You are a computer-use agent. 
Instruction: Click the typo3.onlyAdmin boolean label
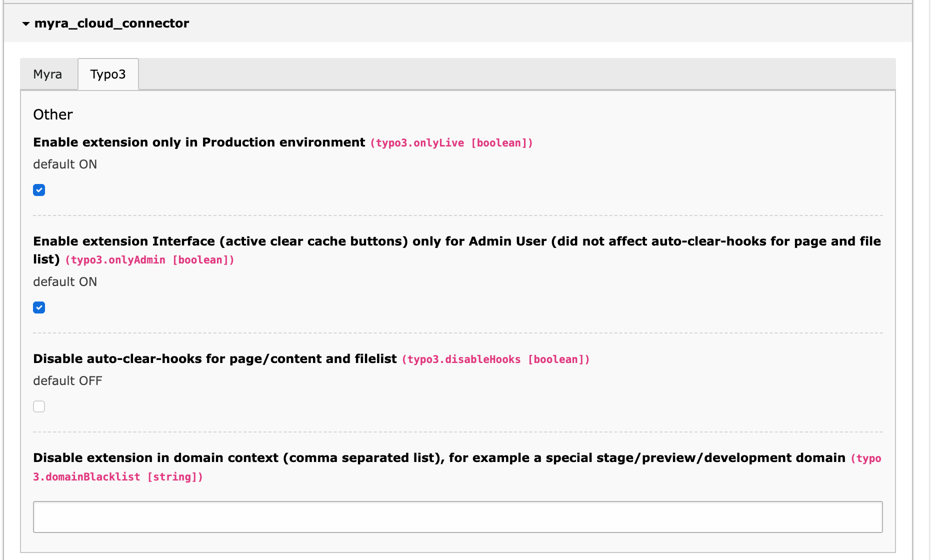(149, 259)
